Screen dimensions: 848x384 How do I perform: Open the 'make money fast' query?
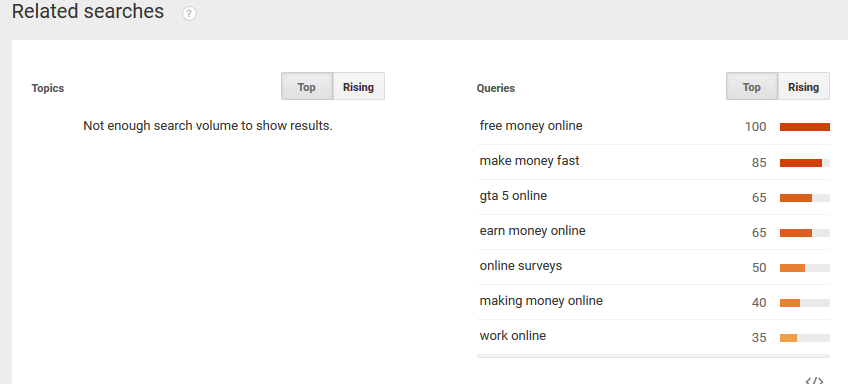click(x=529, y=161)
